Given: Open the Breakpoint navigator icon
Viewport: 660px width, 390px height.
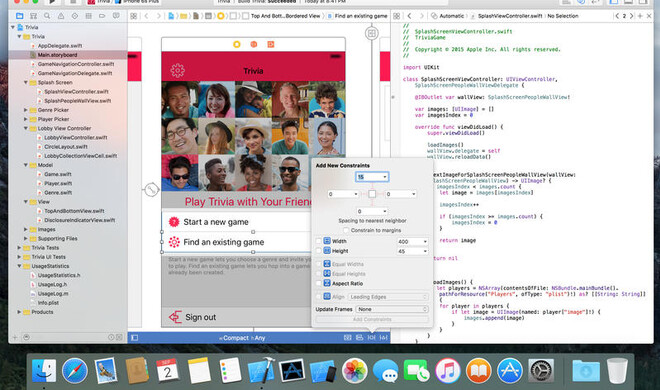Looking at the screenshot, I should point(102,16).
